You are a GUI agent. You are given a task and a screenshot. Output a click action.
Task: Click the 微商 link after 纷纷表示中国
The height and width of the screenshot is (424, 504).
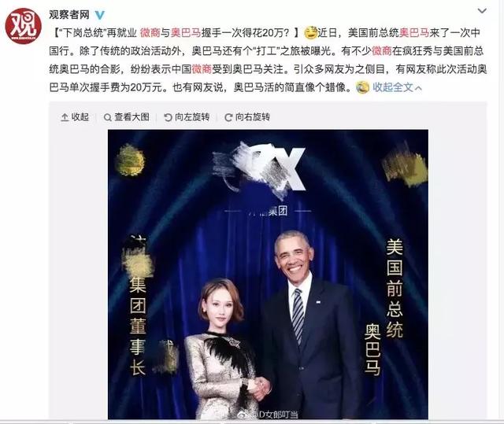(202, 69)
